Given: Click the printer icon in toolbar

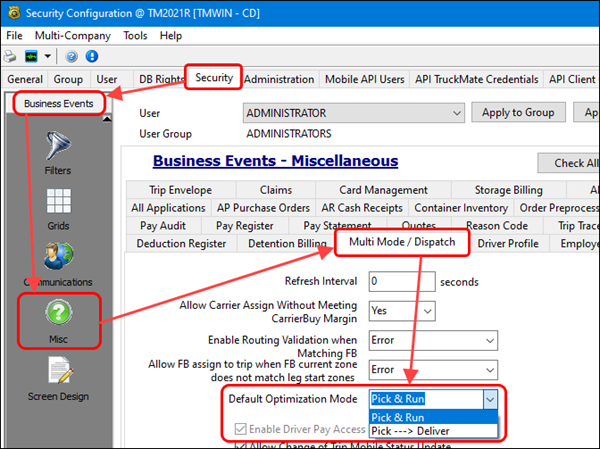Looking at the screenshot, I should (10, 57).
